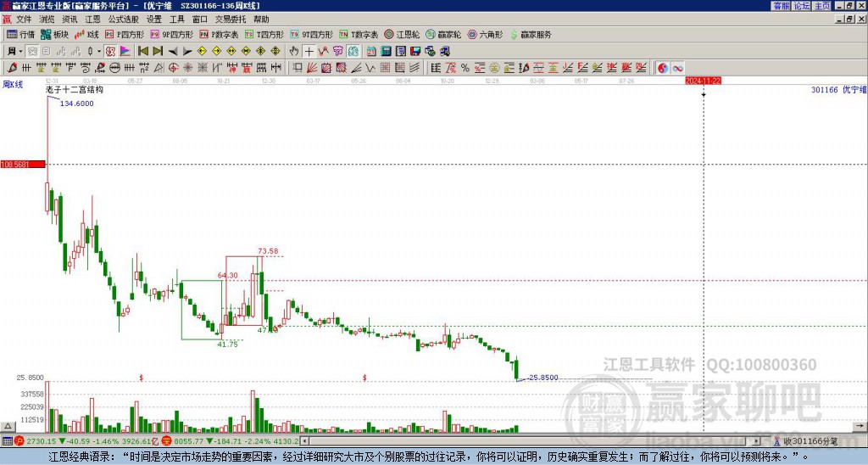
Task: Toggle the crosshair cursor tool
Action: 309,51
